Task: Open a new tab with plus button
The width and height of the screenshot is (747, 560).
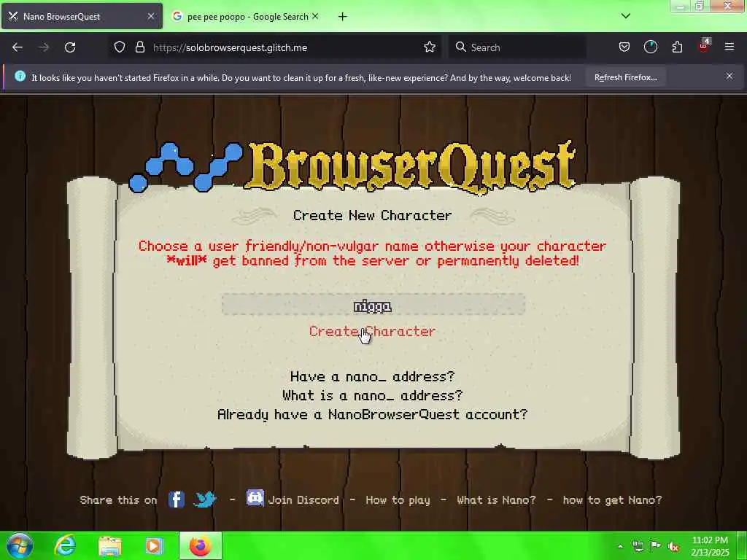Action: 343,17
